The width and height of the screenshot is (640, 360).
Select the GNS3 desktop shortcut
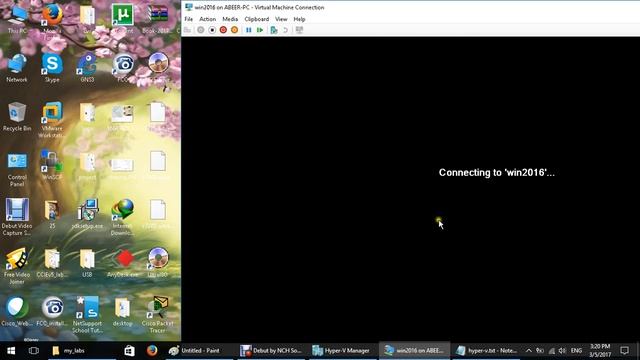click(x=87, y=68)
